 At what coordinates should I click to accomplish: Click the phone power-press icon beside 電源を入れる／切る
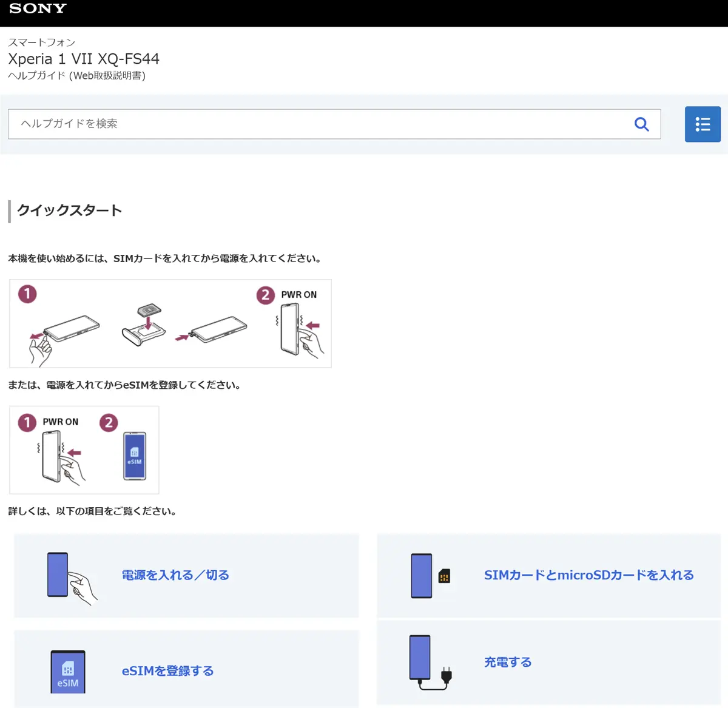[72, 578]
